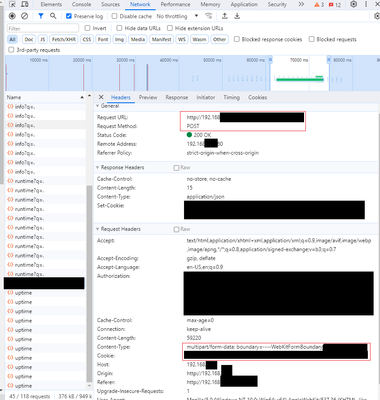Viewport: 380px width, 400px height.
Task: Close the request details pane
Action: 101,97
